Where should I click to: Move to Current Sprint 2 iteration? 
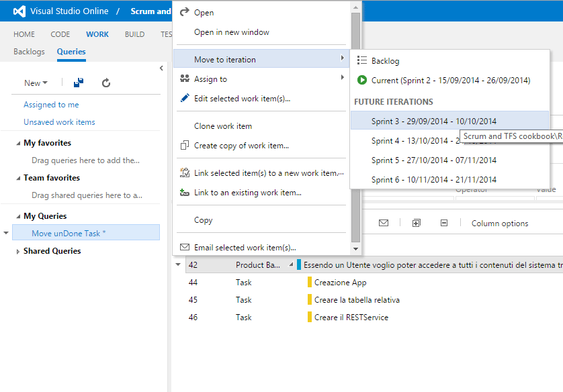449,81
